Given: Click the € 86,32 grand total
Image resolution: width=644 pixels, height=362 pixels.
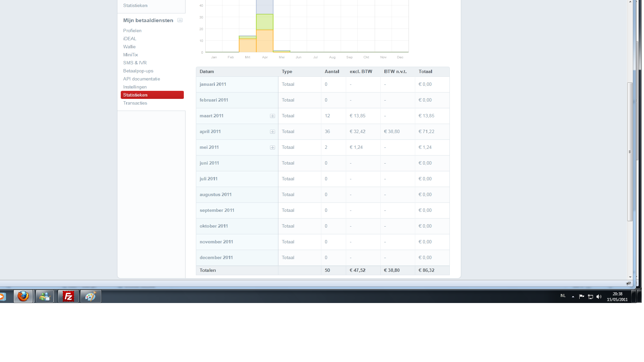Looking at the screenshot, I should (426, 270).
